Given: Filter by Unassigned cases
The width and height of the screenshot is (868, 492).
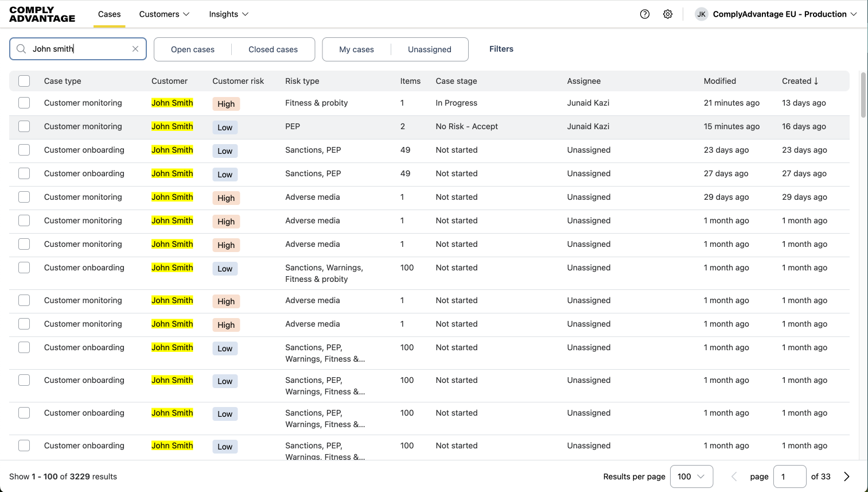Looking at the screenshot, I should click(429, 49).
